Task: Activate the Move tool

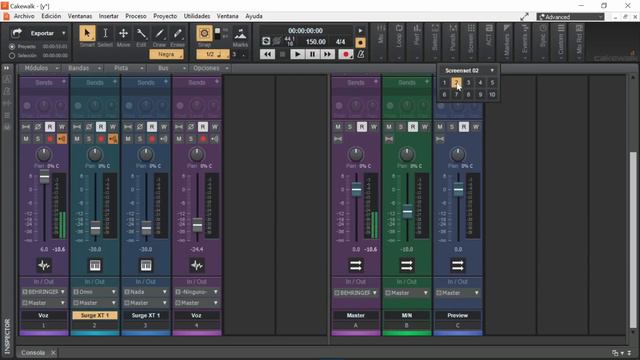Action: (123, 33)
